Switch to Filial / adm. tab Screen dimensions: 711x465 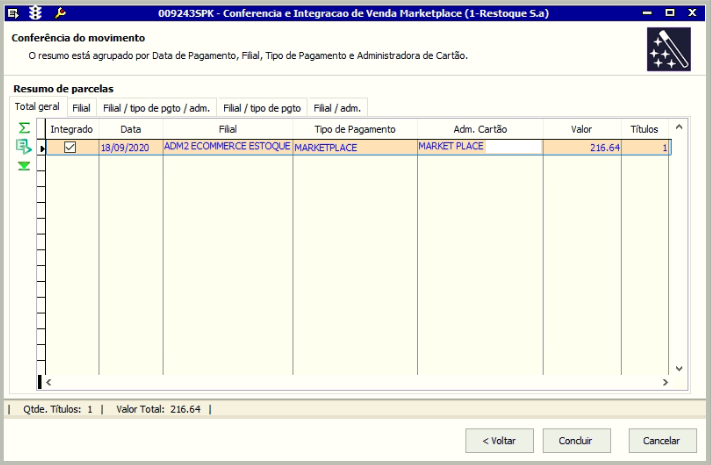tap(337, 108)
